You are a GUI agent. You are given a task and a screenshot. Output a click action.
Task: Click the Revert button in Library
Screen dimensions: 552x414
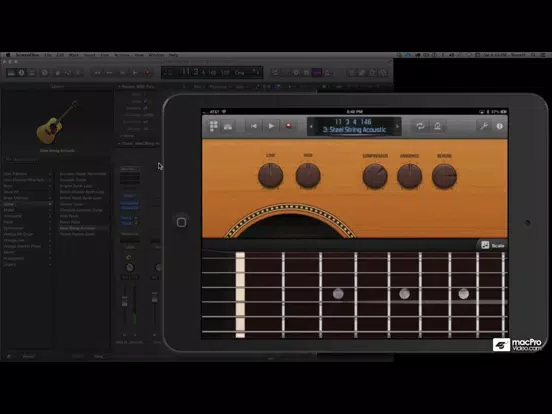[x=29, y=356]
